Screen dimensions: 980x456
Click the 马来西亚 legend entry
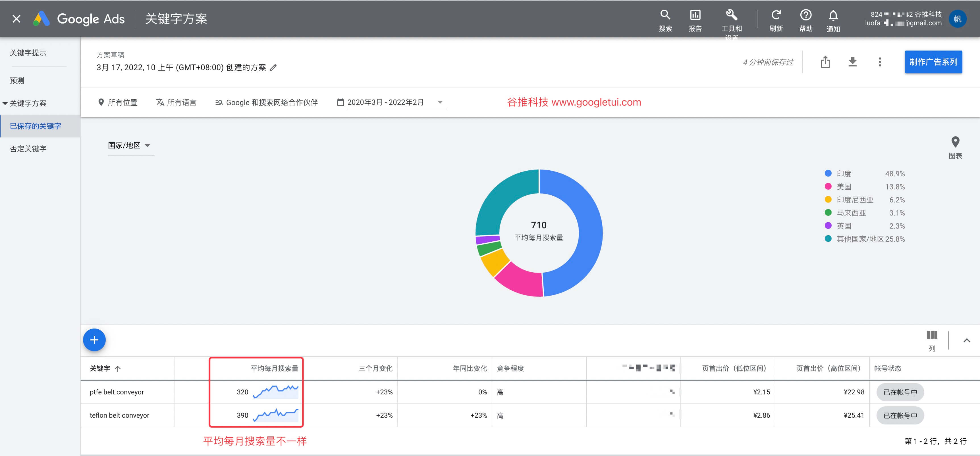coord(864,213)
